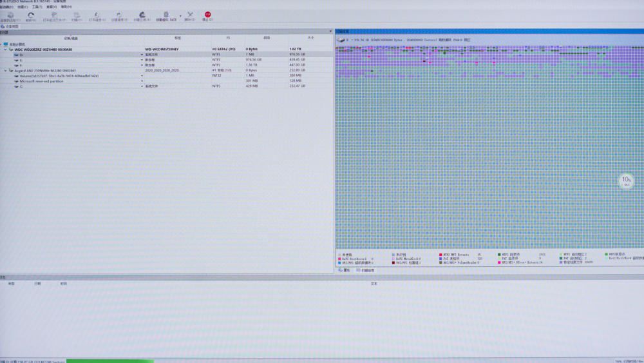This screenshot has height=363, width=644.
Task: Click the green scan progress bar at the bottom
Action: (109, 361)
